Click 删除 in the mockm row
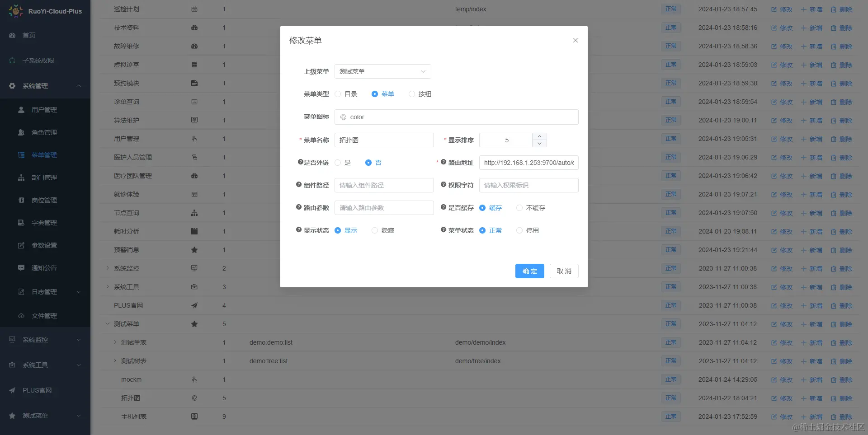Image resolution: width=868 pixels, height=435 pixels. (x=841, y=379)
